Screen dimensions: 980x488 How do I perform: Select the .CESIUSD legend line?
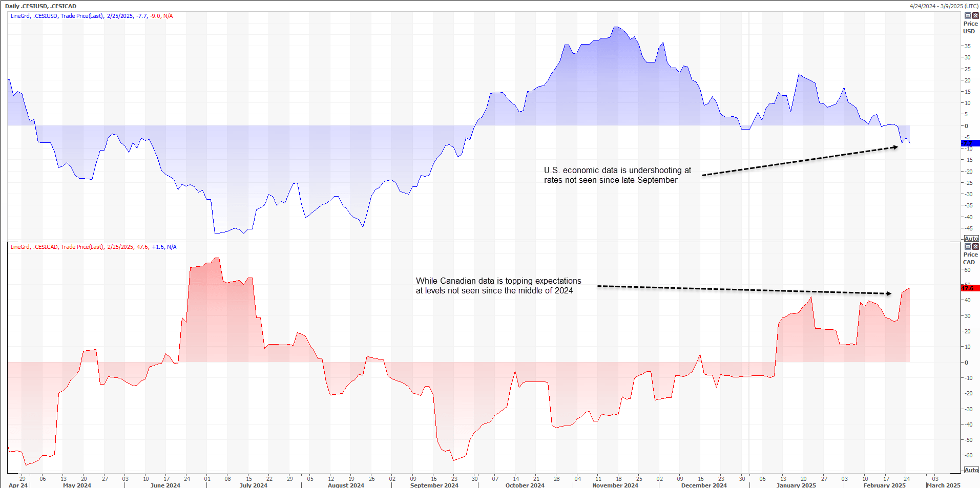tap(92, 16)
